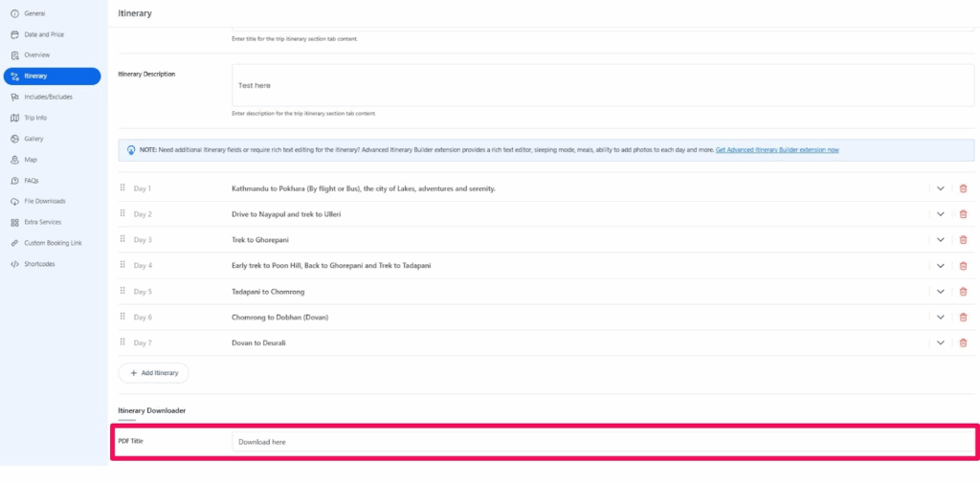
Task: Delete the Day 7 itinerary entry
Action: pos(963,342)
